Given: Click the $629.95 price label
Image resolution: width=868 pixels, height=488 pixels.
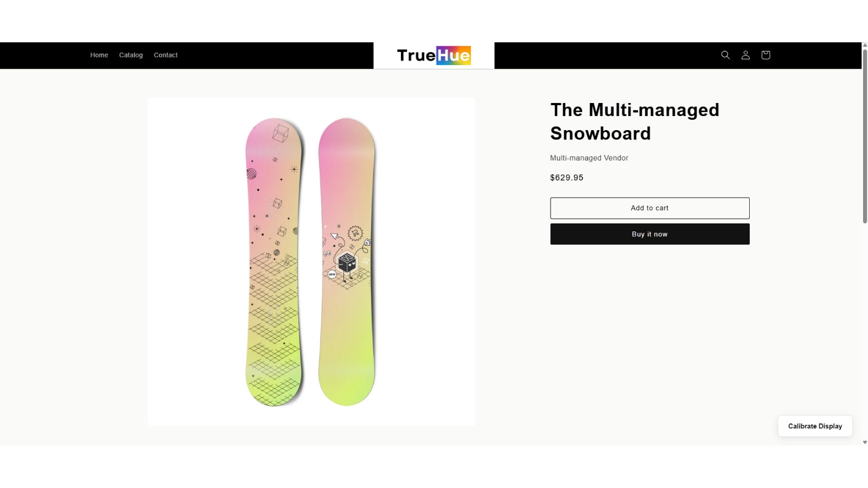Looking at the screenshot, I should pos(566,177).
